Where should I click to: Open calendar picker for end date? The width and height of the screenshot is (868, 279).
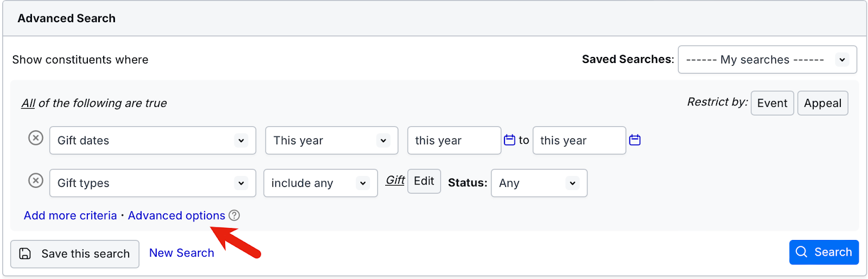click(635, 140)
